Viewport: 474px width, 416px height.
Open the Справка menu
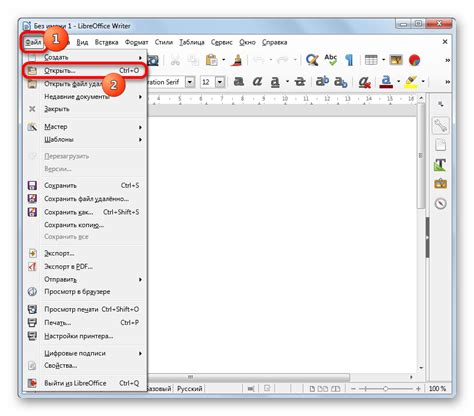[x=274, y=42]
